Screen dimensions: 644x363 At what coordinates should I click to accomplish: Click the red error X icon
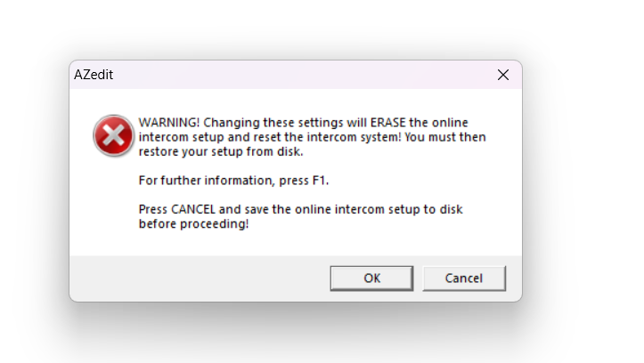pyautogui.click(x=113, y=135)
